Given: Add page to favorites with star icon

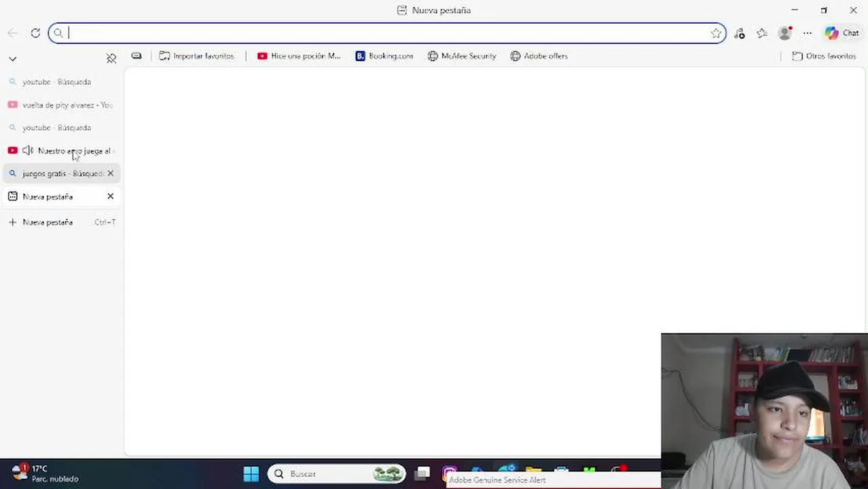Looking at the screenshot, I should coord(716,33).
